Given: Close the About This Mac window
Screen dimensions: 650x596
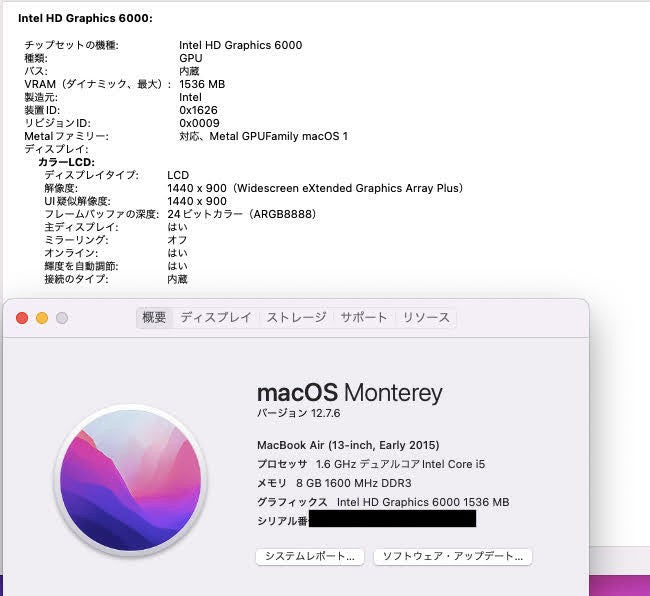Looking at the screenshot, I should click(x=22, y=318).
